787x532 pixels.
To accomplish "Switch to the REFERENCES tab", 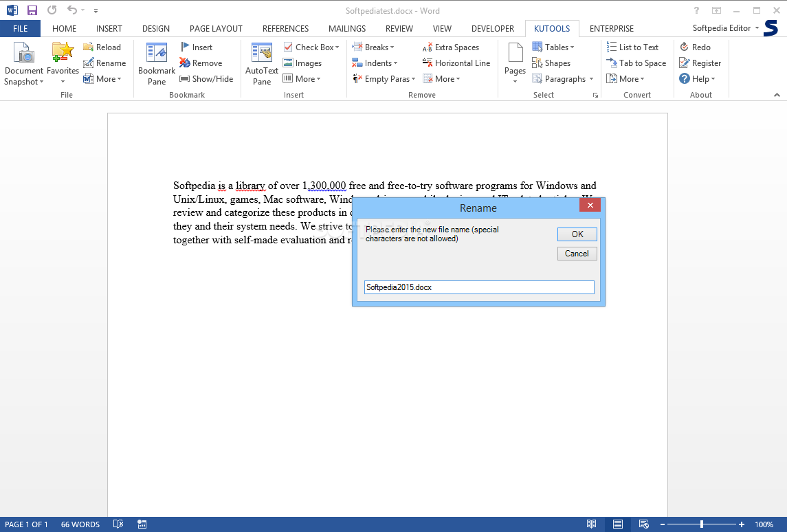I will [x=285, y=29].
